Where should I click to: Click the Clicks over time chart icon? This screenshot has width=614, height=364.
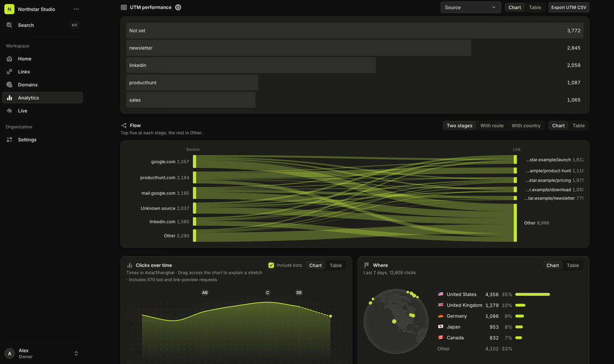coord(129,265)
